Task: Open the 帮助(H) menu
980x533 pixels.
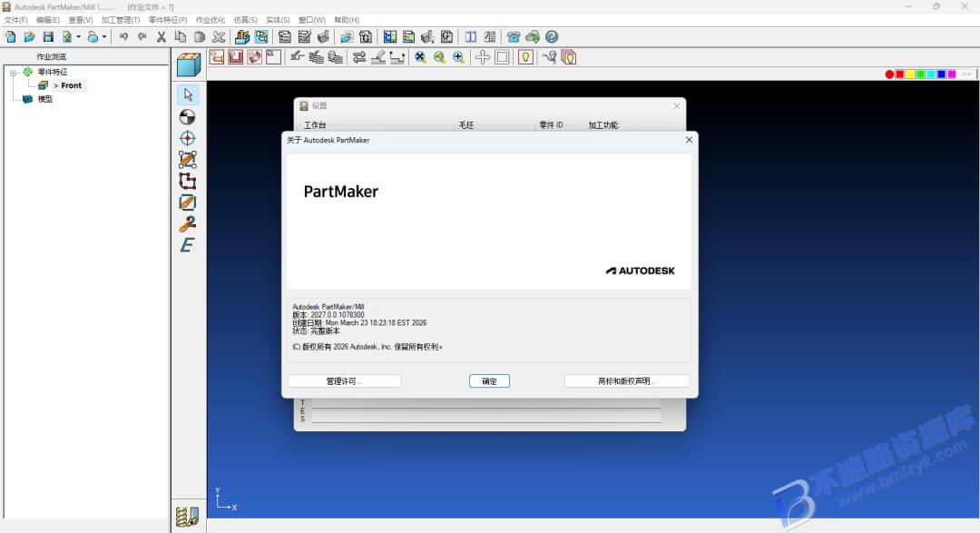Action: 347,20
